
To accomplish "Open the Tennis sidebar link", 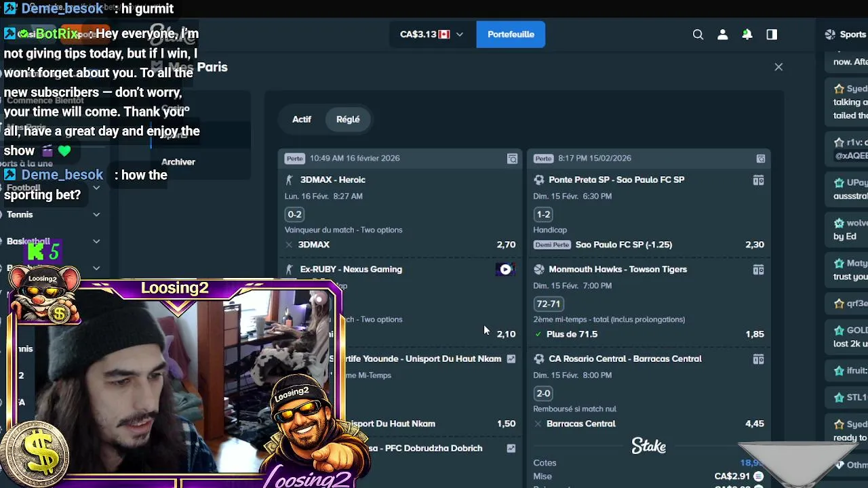I will pos(20,215).
